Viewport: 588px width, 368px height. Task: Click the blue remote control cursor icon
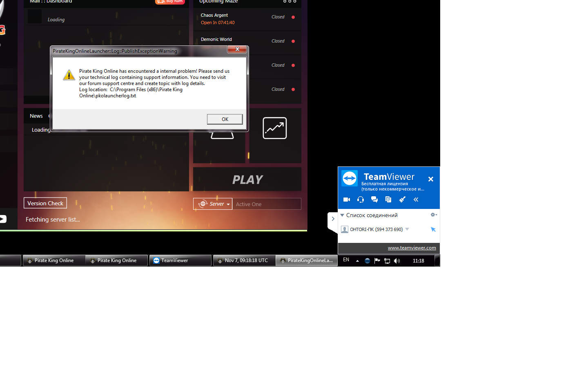[x=433, y=229]
